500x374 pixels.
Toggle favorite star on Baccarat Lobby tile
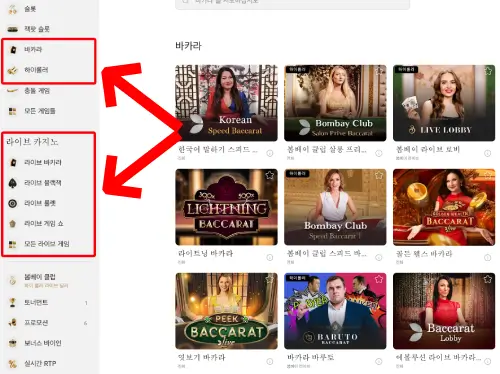pos(488,279)
